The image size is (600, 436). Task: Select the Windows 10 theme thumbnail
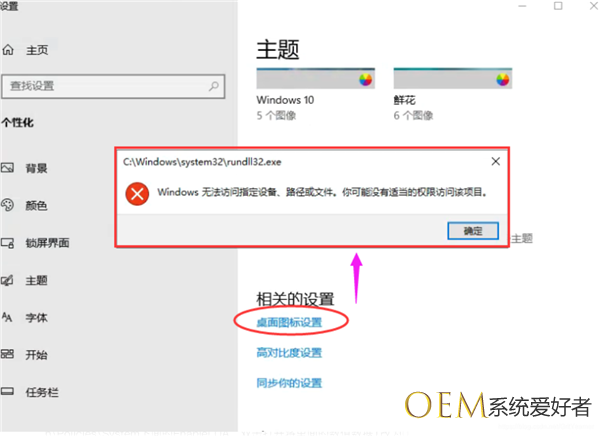point(316,78)
